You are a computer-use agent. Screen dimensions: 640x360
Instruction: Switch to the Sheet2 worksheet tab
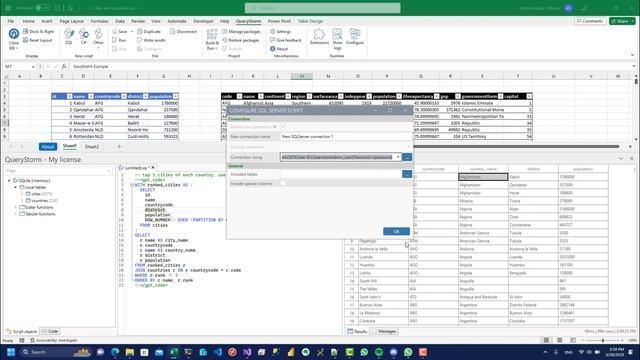[x=91, y=147]
